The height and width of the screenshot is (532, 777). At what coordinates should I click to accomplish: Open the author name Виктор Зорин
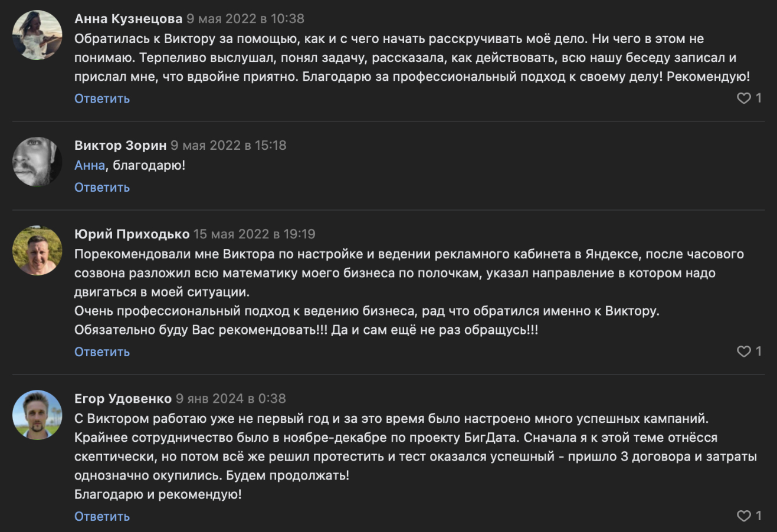point(120,146)
